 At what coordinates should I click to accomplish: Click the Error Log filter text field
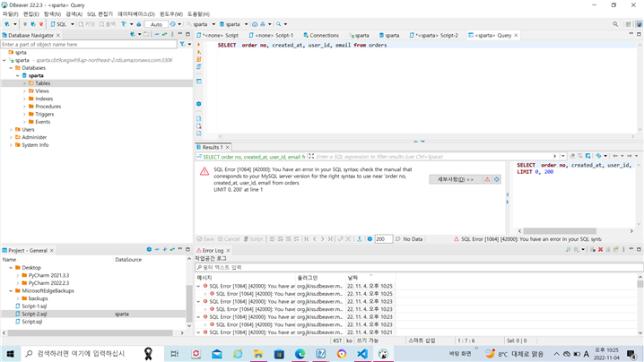tap(419, 267)
